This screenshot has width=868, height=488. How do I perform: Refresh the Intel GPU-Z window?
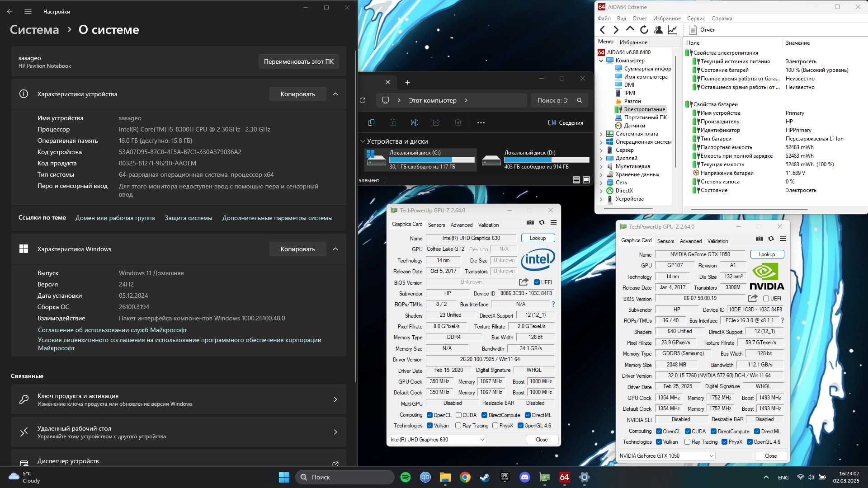[x=542, y=222]
